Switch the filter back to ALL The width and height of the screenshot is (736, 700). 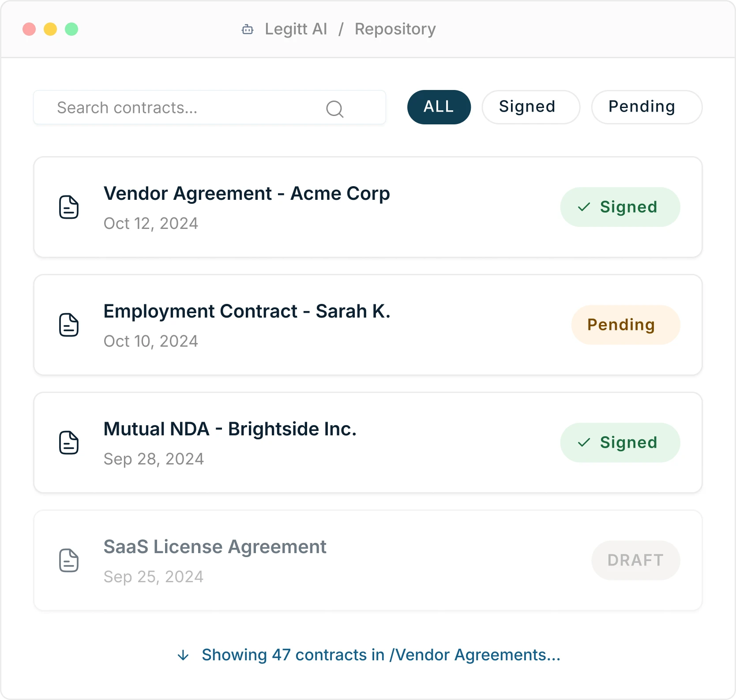(439, 107)
